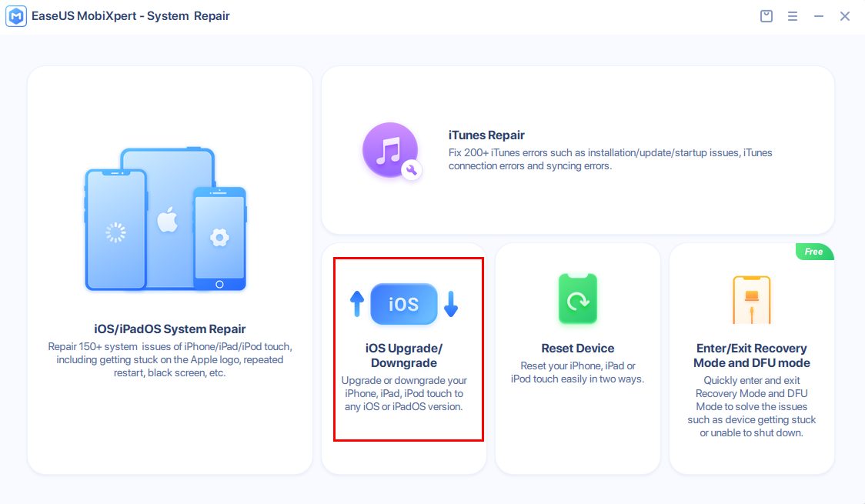Click the EaseUS MobiXpert logo icon
This screenshot has height=504, width=865.
16,16
